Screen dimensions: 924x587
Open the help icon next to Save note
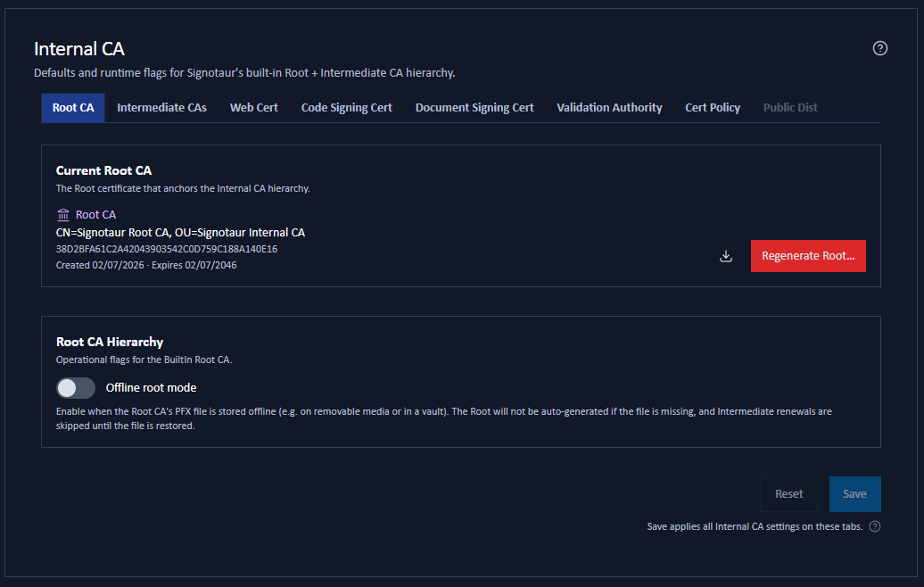[x=875, y=526]
